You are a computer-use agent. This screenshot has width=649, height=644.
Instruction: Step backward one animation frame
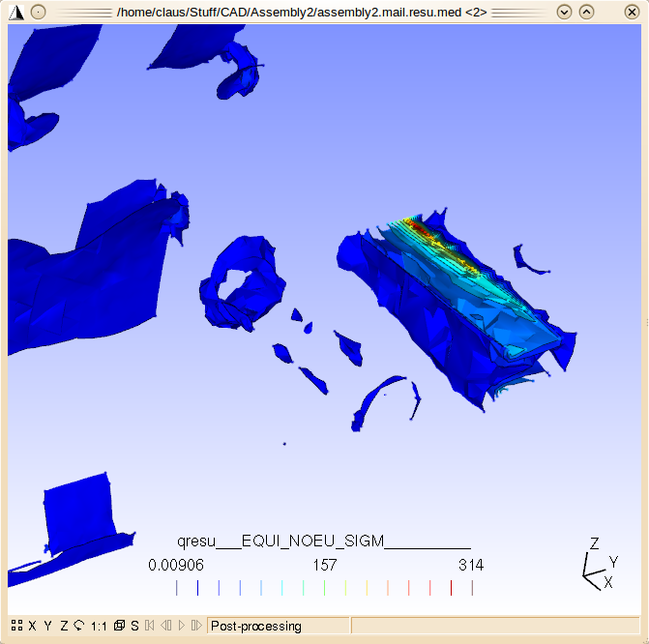[x=166, y=626]
